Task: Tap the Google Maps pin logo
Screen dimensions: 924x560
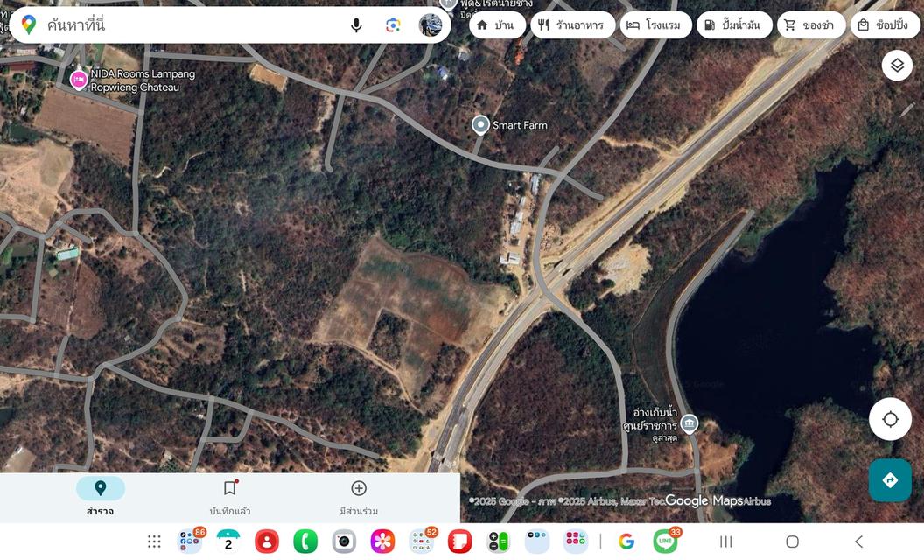Action: 28,24
